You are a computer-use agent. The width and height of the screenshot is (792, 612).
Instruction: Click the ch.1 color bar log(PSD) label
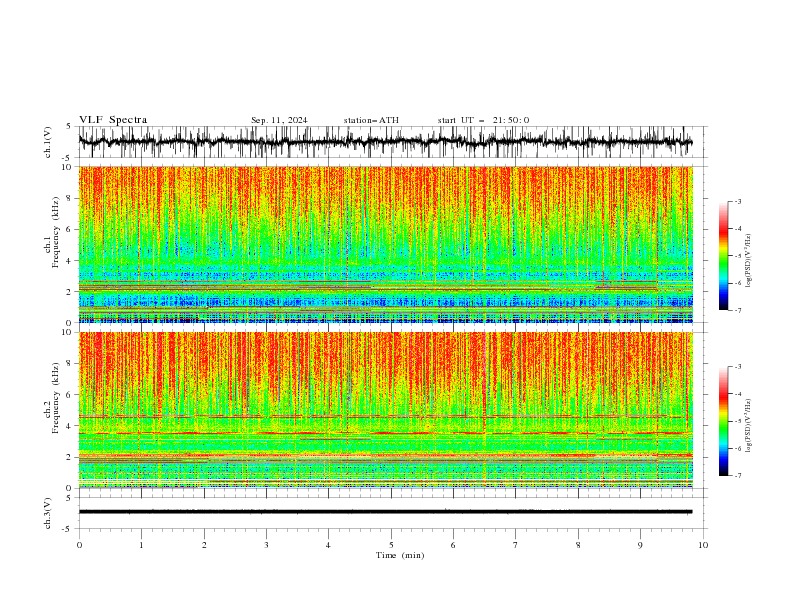(748, 260)
